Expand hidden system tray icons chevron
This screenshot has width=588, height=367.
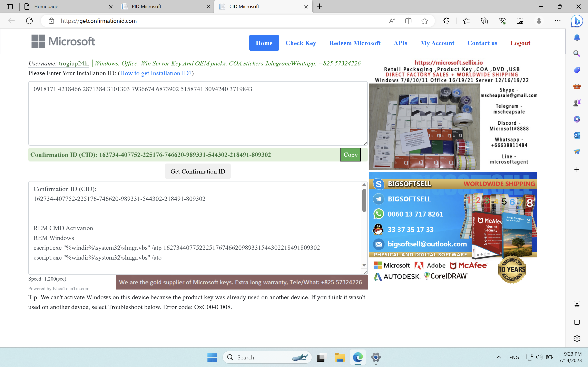pyautogui.click(x=499, y=357)
